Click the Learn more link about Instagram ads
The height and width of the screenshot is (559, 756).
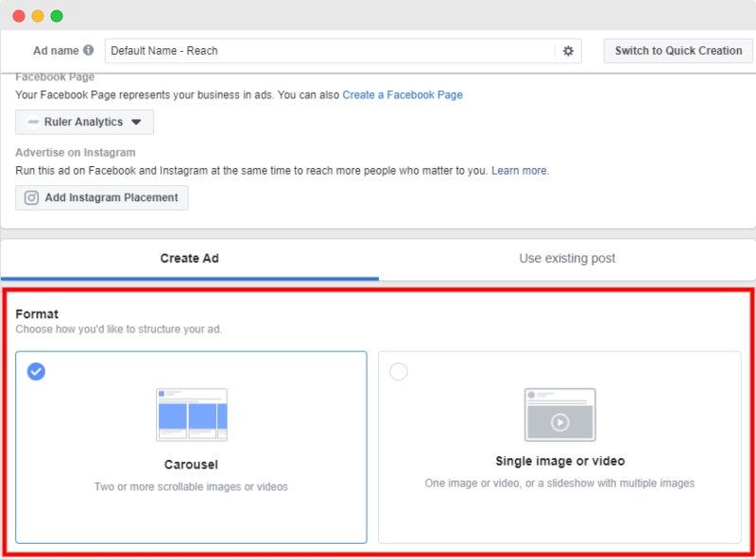coord(518,171)
